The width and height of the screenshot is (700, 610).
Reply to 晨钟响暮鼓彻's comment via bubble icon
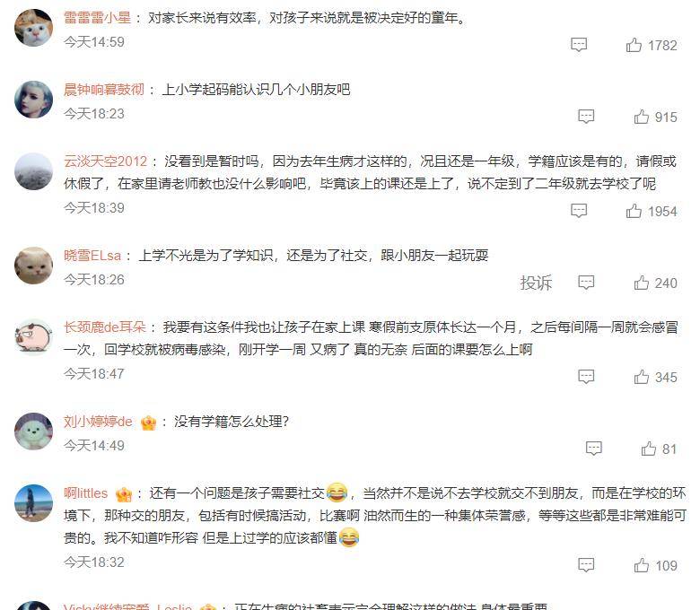pyautogui.click(x=586, y=117)
